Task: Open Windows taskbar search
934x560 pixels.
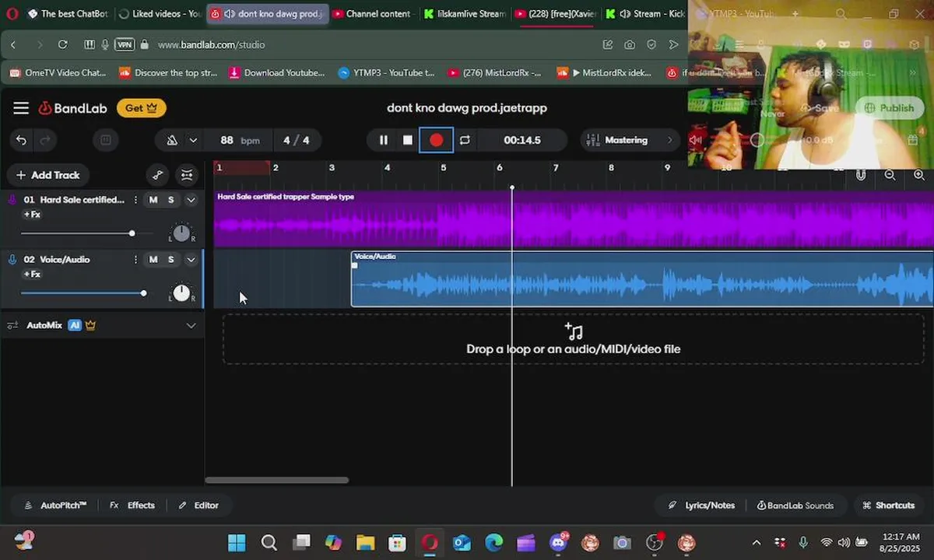Action: click(269, 542)
